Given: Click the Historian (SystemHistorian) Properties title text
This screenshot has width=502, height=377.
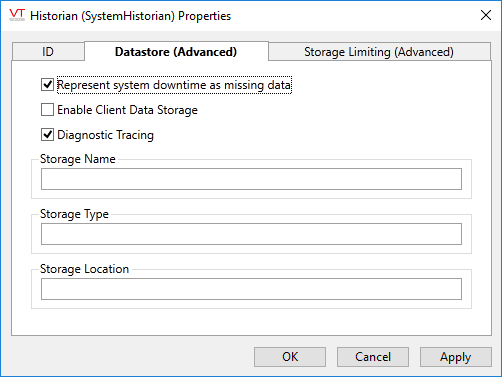Looking at the screenshot, I should tap(130, 16).
